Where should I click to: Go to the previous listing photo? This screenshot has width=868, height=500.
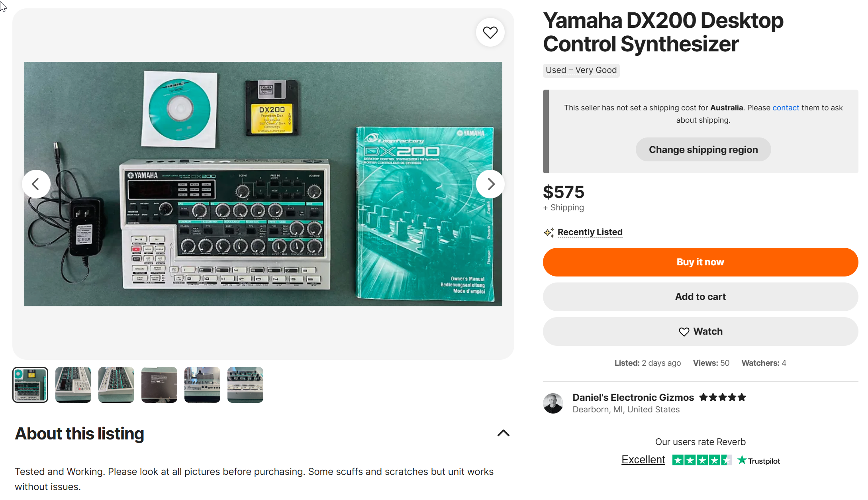36,184
